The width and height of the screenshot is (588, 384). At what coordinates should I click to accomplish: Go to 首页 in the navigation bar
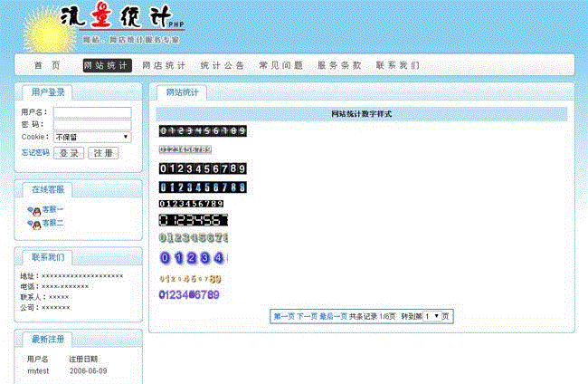(x=47, y=66)
